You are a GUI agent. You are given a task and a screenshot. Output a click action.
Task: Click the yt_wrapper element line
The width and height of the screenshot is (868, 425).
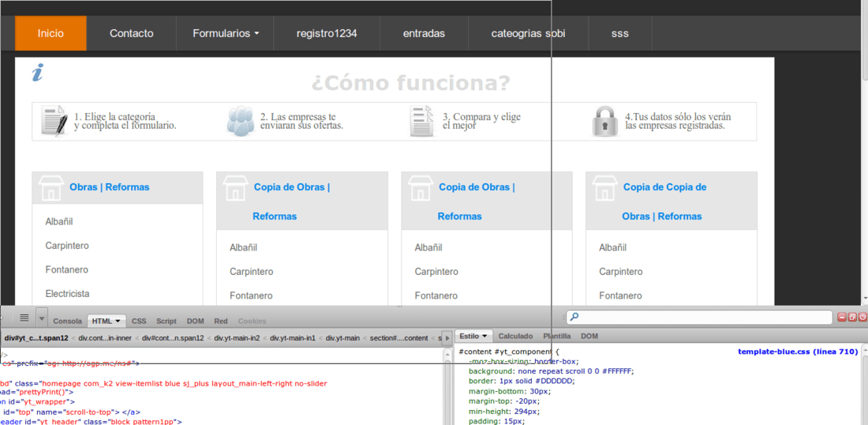coord(37,402)
